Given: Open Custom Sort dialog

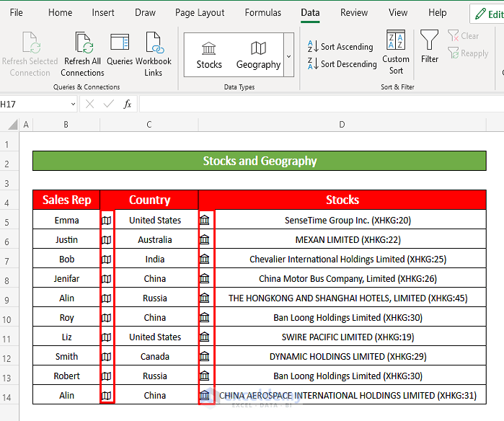Looking at the screenshot, I should pyautogui.click(x=396, y=53).
